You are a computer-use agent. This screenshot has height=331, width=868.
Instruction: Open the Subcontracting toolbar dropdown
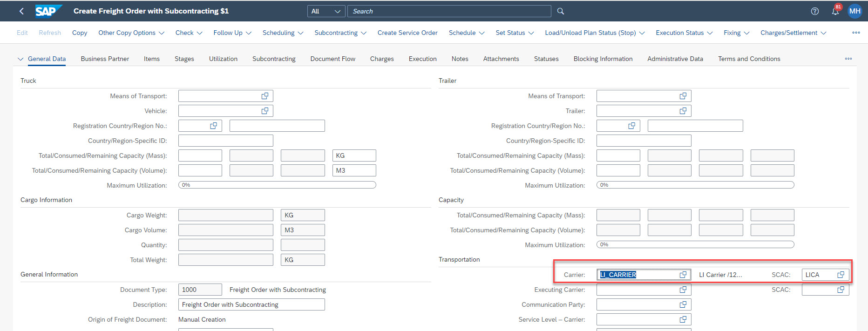(x=340, y=33)
